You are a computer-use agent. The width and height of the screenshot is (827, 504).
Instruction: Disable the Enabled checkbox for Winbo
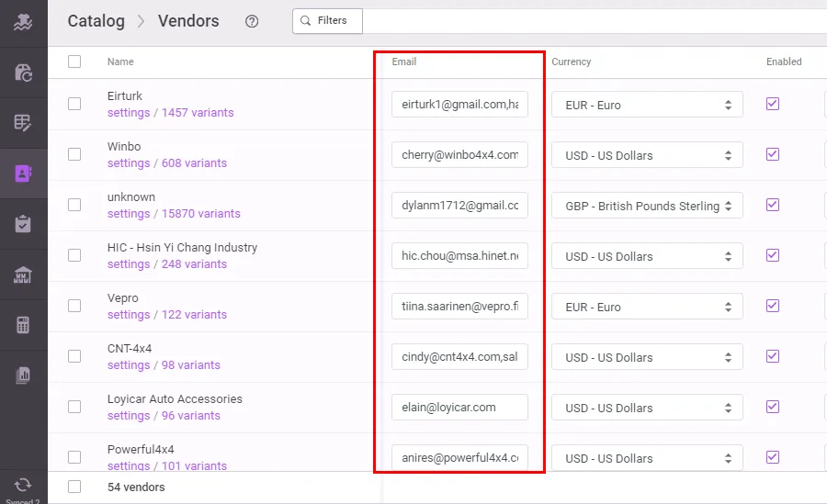(773, 154)
